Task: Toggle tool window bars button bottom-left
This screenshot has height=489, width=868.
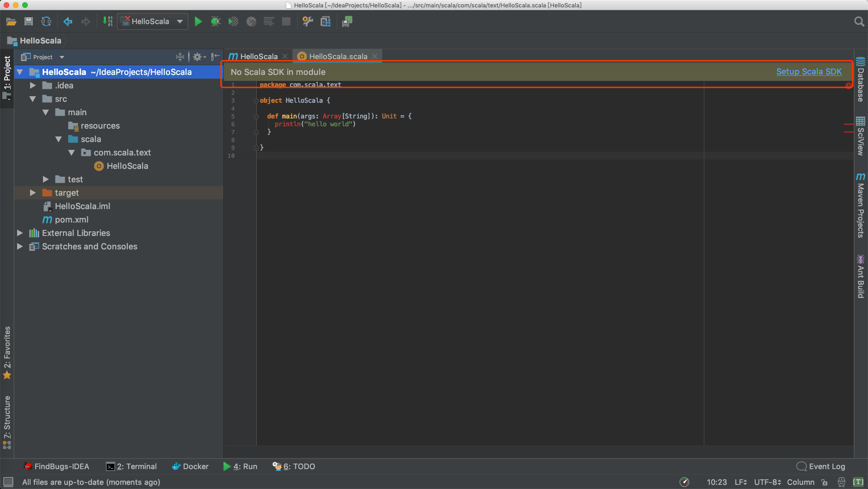Action: 8,482
